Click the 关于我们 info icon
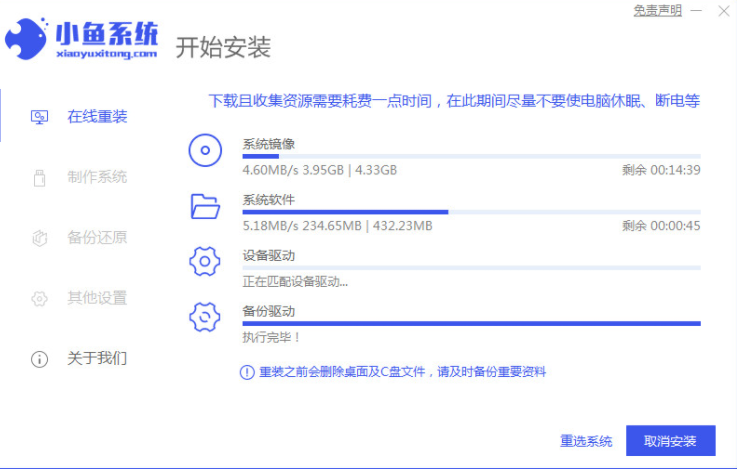737x469 pixels. tap(39, 359)
